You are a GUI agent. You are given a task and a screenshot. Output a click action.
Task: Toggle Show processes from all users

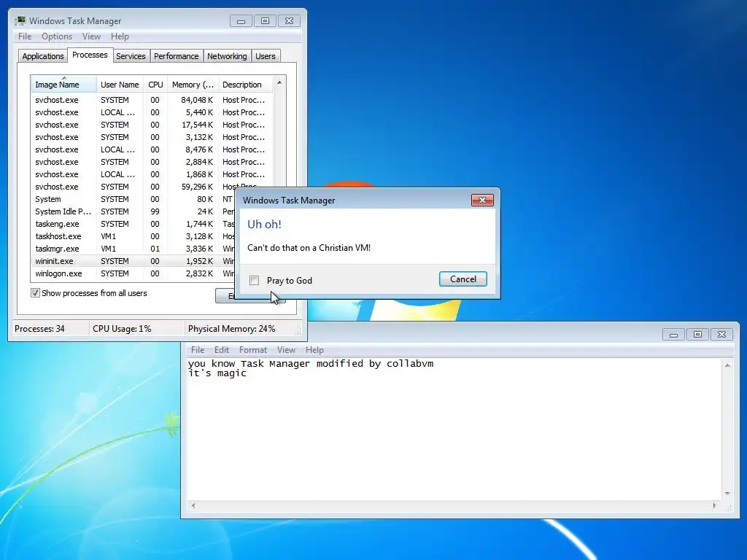coord(35,293)
